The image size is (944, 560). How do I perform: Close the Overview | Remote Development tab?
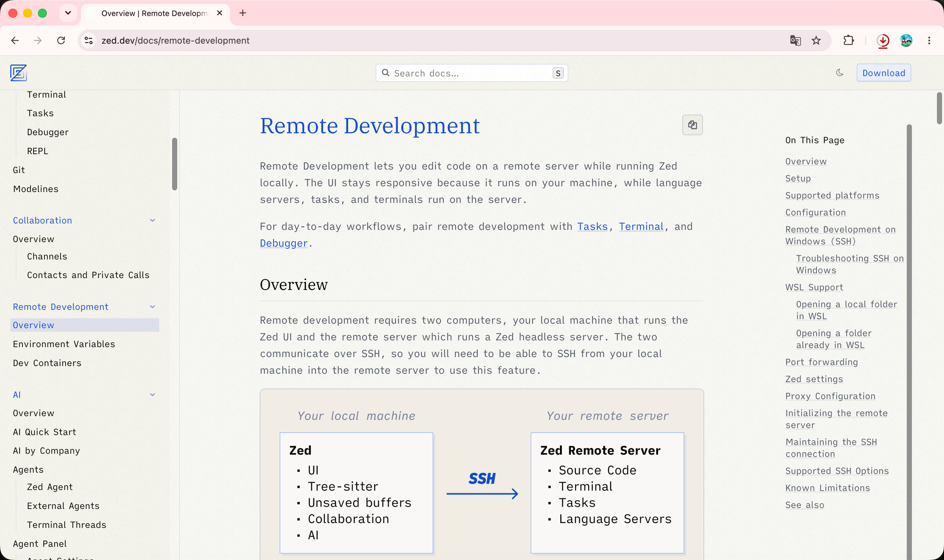220,13
